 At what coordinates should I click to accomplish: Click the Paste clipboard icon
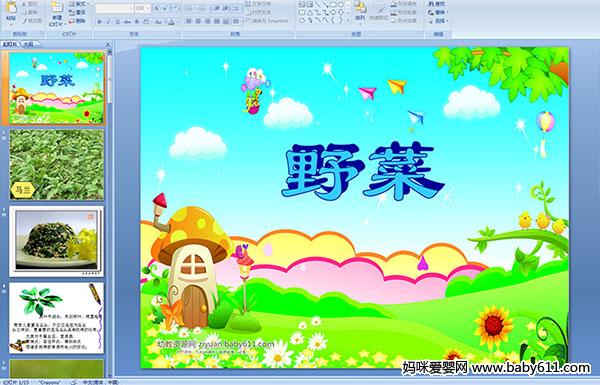[x=11, y=8]
